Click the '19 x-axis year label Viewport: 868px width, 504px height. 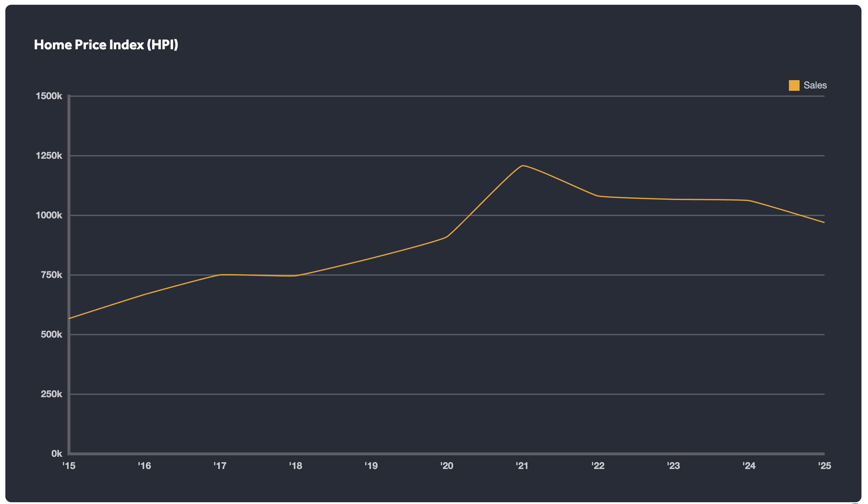click(371, 466)
